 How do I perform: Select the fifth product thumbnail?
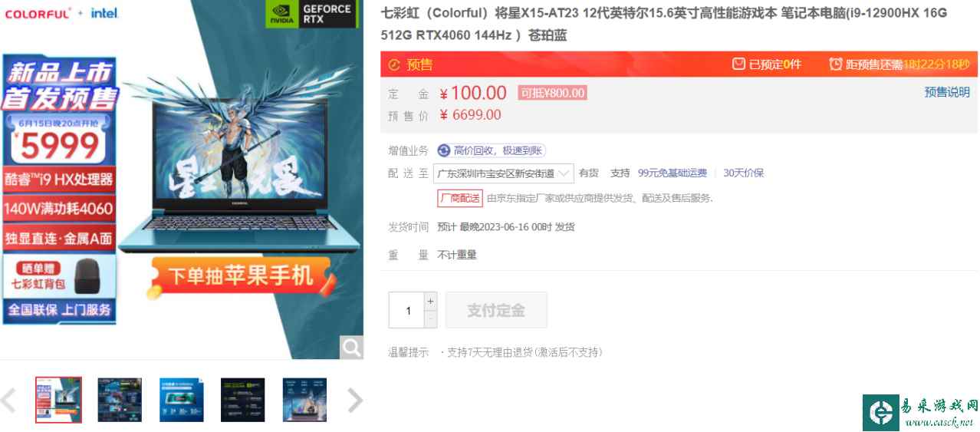tap(304, 400)
